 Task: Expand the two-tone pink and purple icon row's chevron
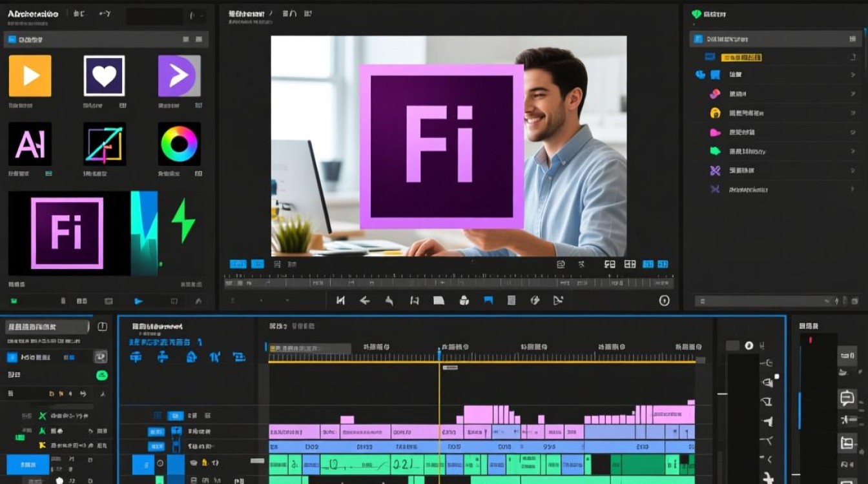852,94
